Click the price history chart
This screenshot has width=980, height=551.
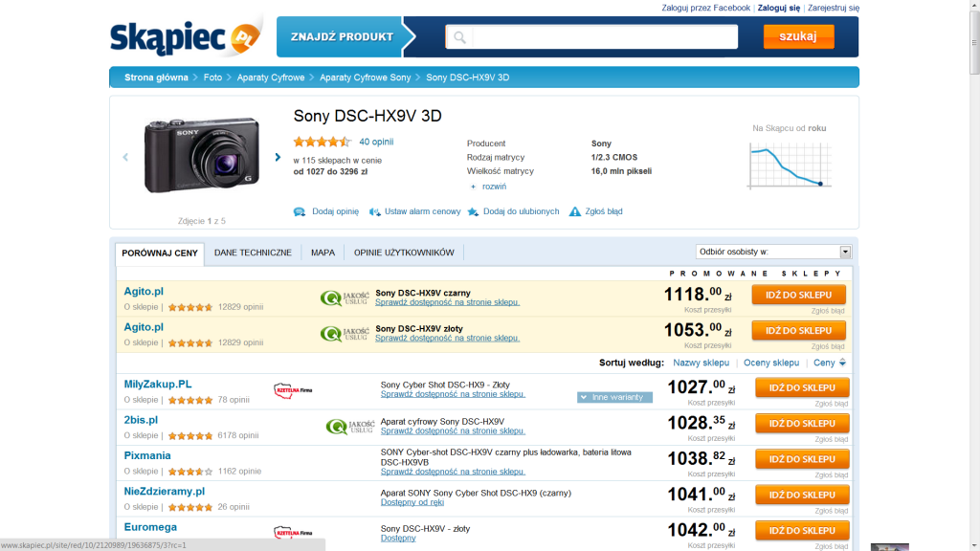(x=790, y=165)
